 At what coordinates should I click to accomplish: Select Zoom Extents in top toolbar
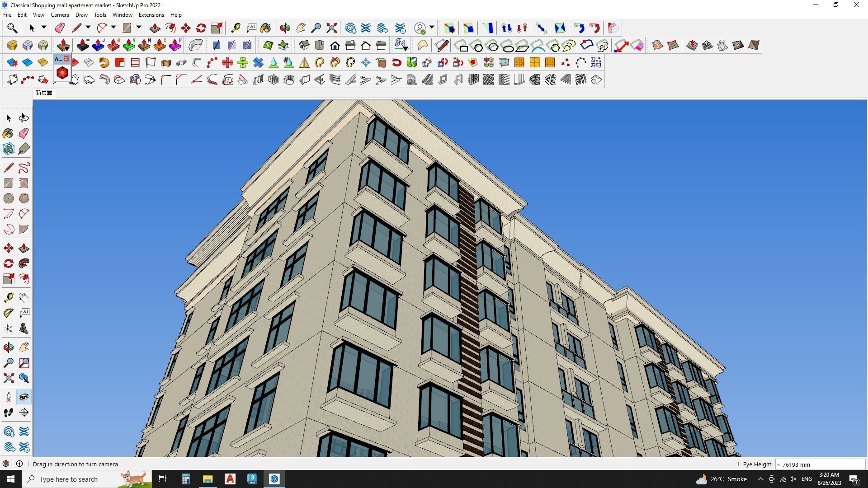pyautogui.click(x=331, y=28)
